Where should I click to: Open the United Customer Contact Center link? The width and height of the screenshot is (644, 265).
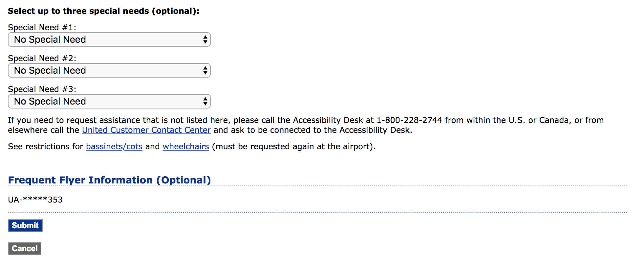coord(146,130)
